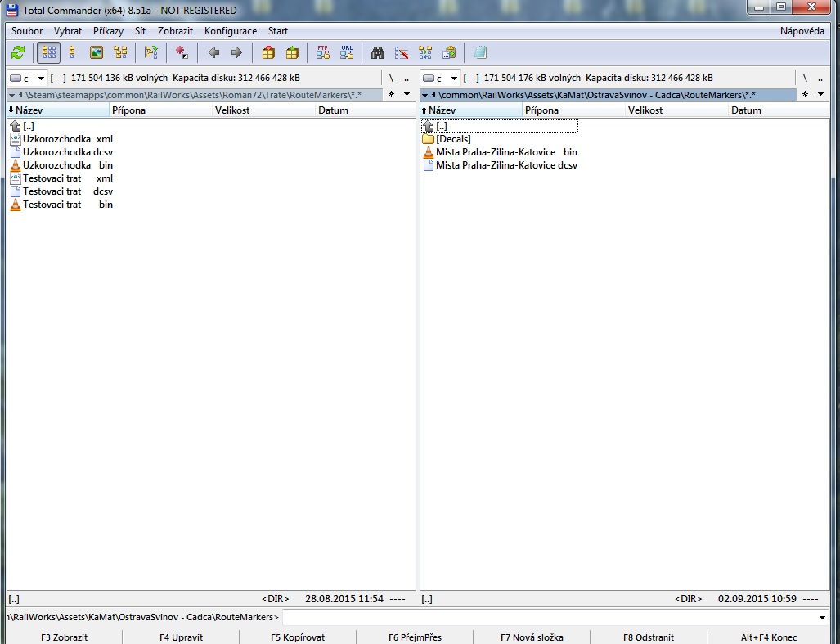Open left panel favorites asterisk button
840x644 pixels.
[x=391, y=94]
